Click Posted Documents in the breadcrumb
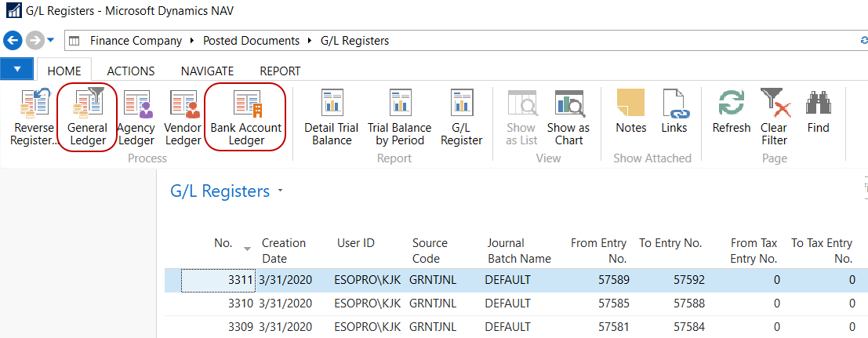 click(x=251, y=40)
